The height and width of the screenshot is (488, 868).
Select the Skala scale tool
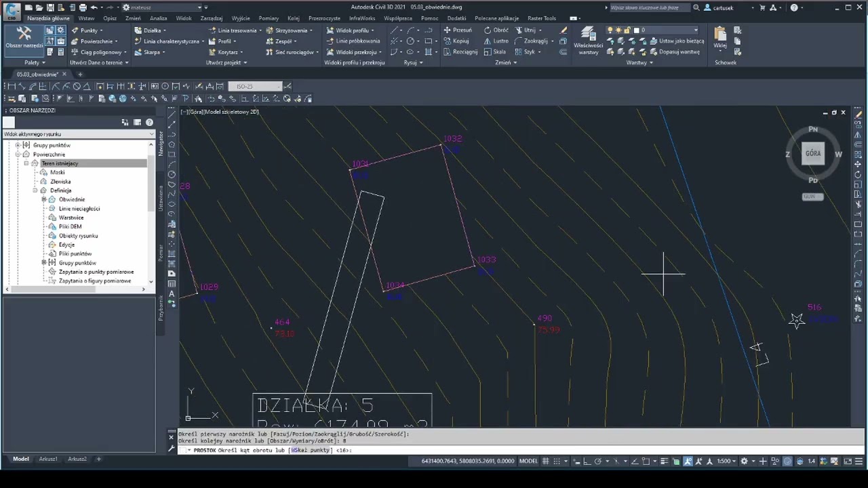(x=494, y=52)
